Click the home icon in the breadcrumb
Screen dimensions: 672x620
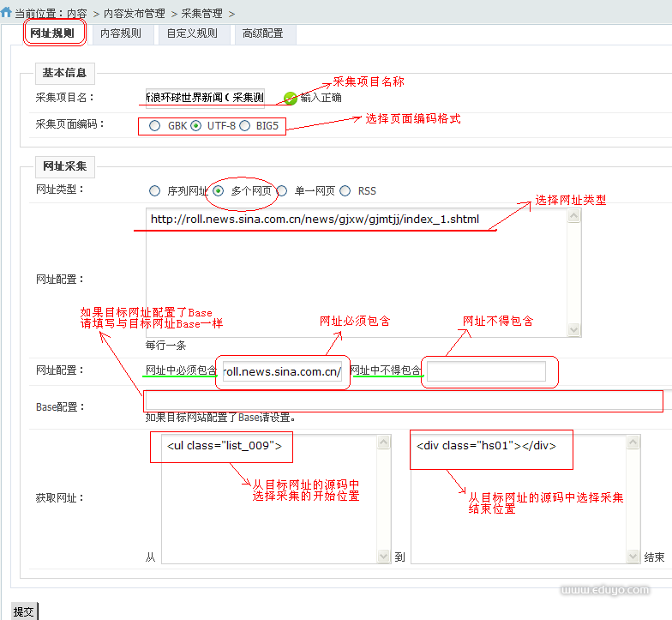[x=7, y=13]
